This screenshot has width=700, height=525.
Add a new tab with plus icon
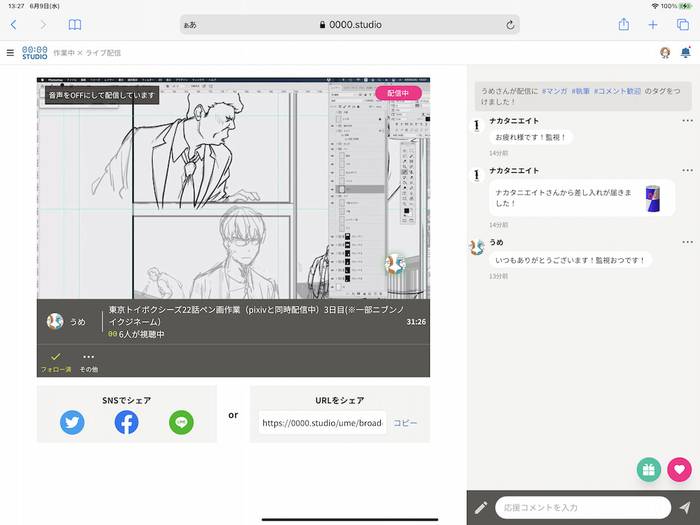coord(653,25)
